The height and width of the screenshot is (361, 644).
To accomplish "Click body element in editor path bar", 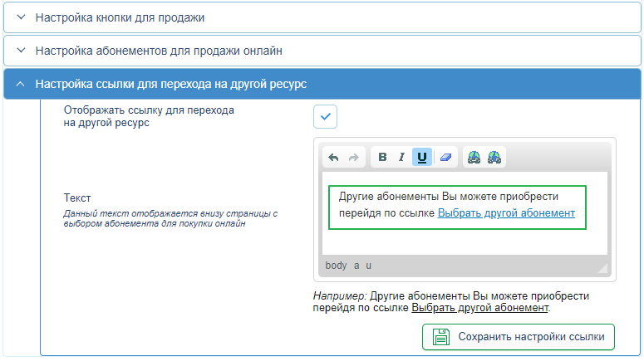I will coord(336,266).
